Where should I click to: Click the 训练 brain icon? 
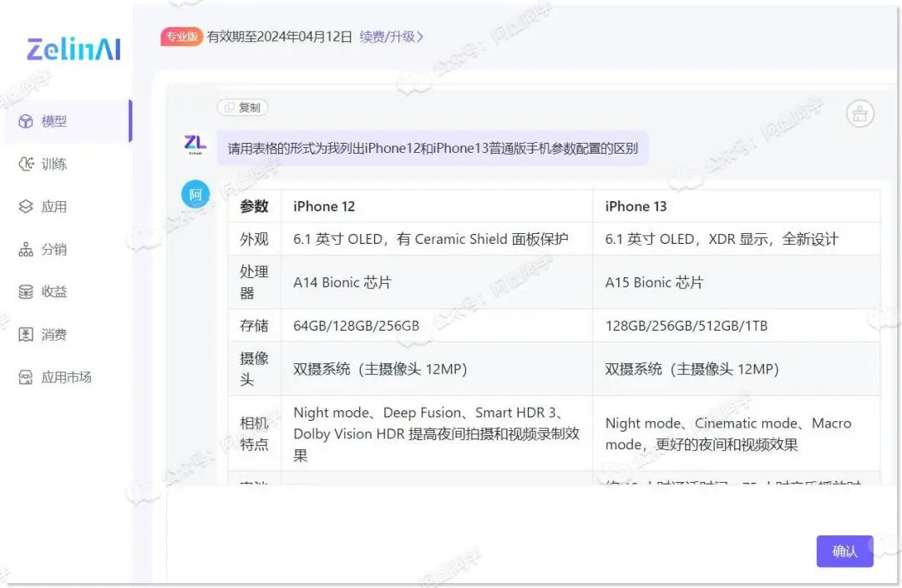[x=26, y=164]
